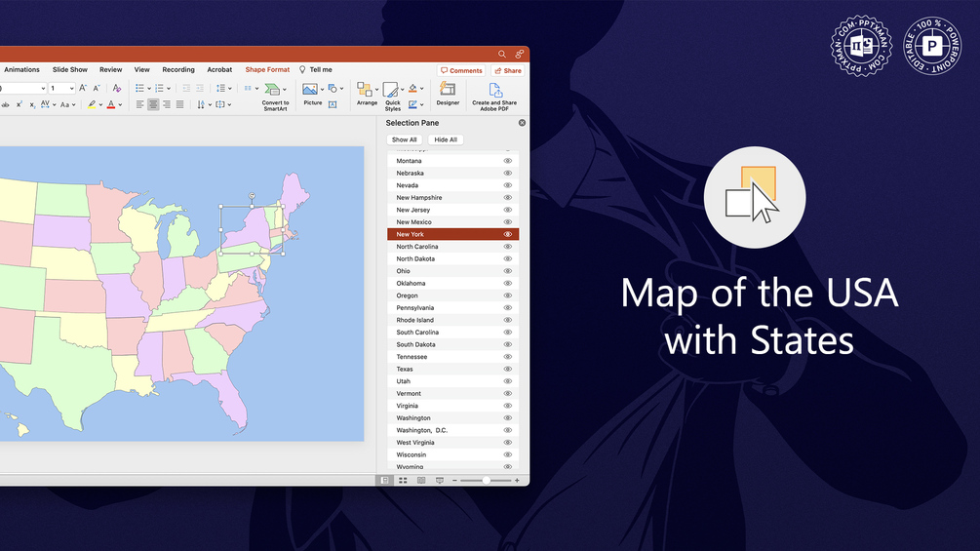
Task: Click the Comments button
Action: pyautogui.click(x=461, y=70)
